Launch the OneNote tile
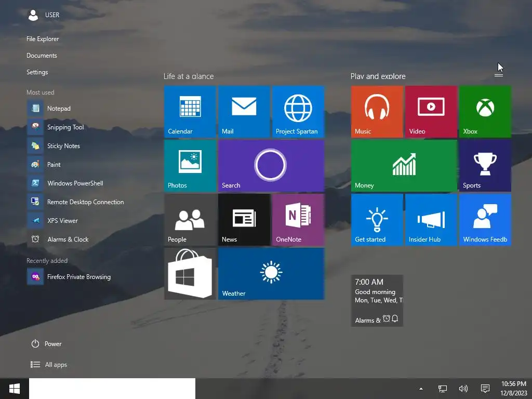 point(298,220)
